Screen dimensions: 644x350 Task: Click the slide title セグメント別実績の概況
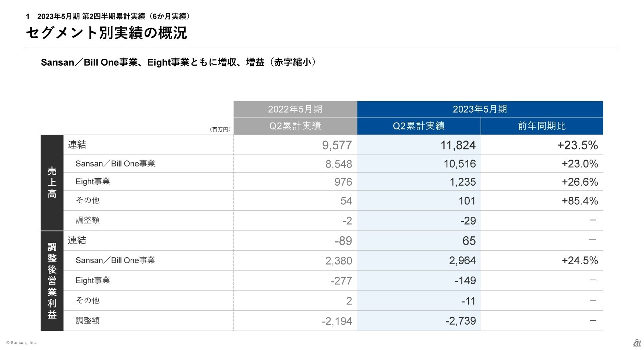coord(106,33)
